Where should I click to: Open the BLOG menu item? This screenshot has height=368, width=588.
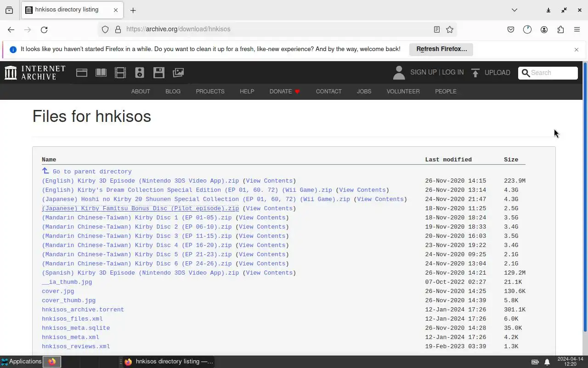point(173,92)
